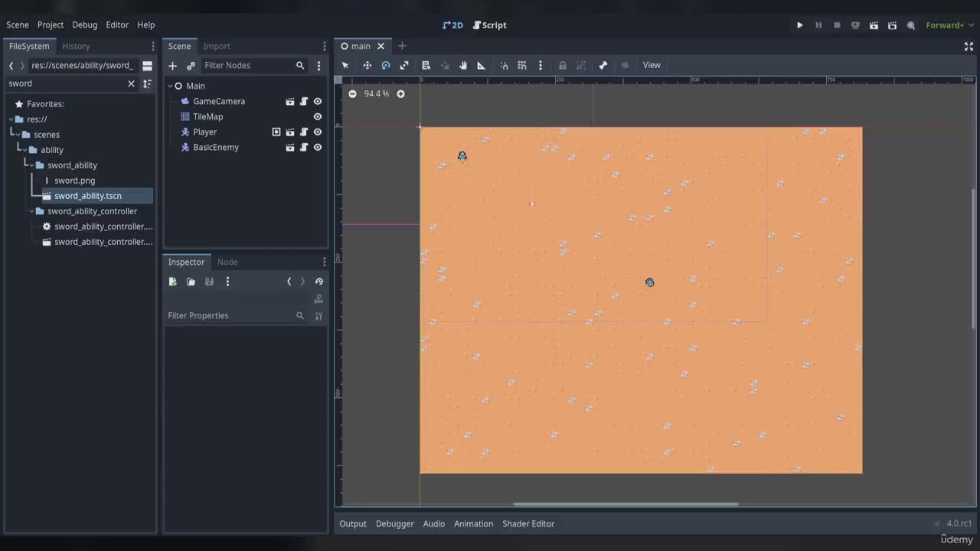The width and height of the screenshot is (980, 551).
Task: Zoom out with the minus button
Action: pyautogui.click(x=352, y=93)
